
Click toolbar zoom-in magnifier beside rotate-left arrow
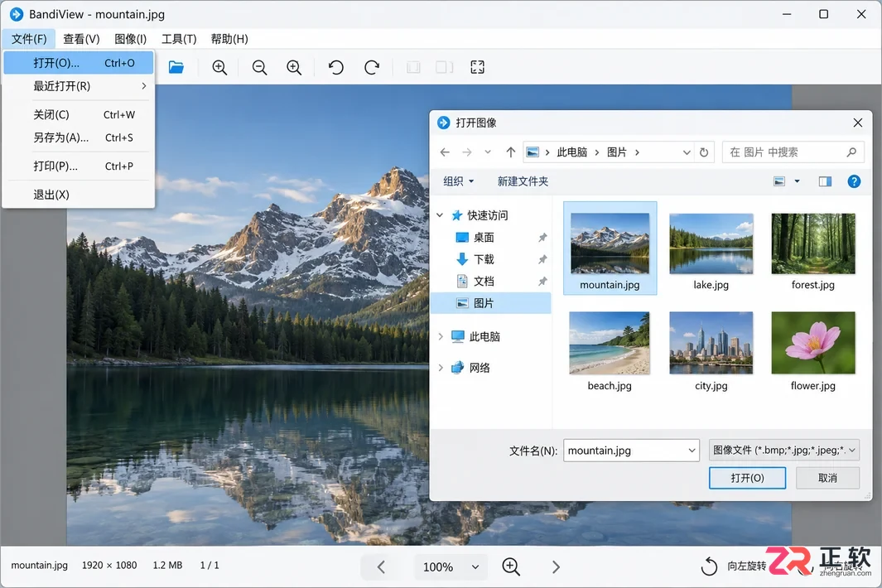coord(294,68)
